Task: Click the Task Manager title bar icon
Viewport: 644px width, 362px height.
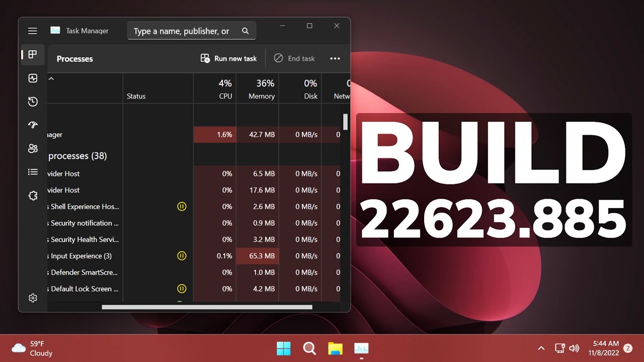Action: (x=55, y=31)
